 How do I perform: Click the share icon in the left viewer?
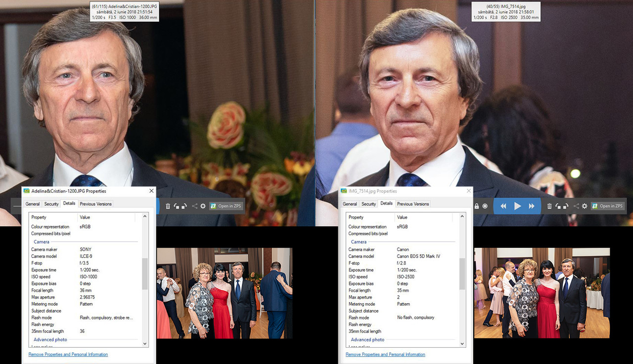pyautogui.click(x=194, y=206)
